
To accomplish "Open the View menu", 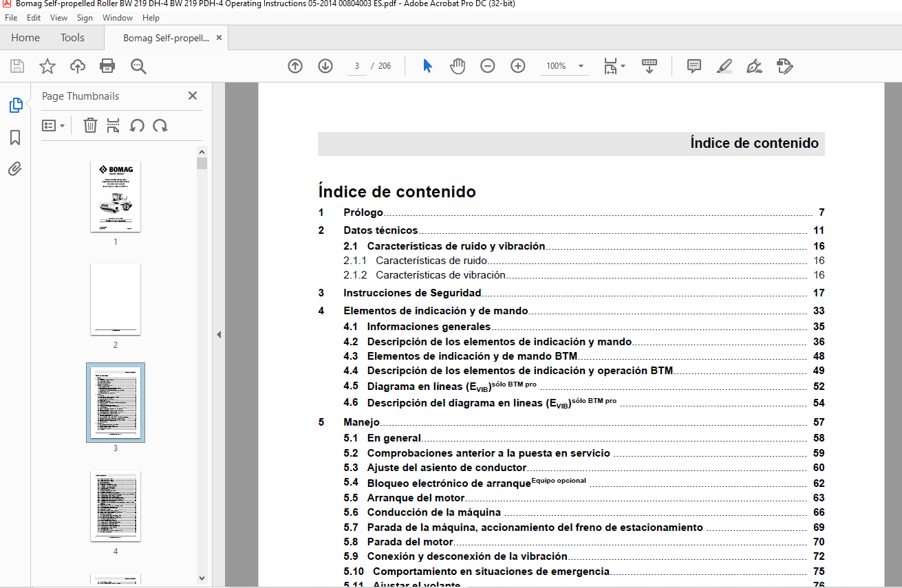I will (x=59, y=18).
